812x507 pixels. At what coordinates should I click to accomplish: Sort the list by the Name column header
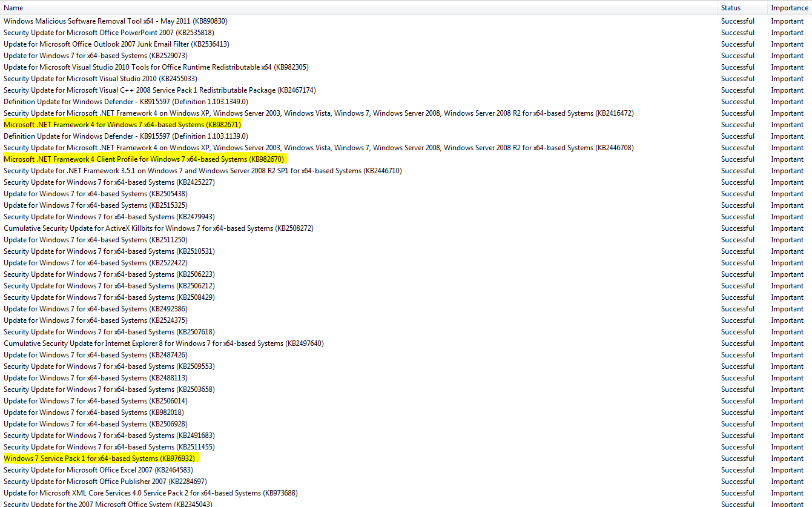pyautogui.click(x=13, y=8)
